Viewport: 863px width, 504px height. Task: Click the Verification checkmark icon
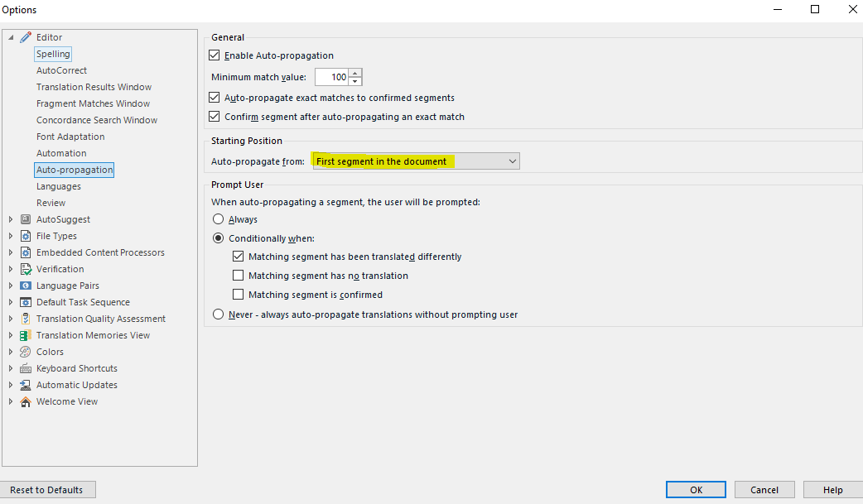coord(26,269)
